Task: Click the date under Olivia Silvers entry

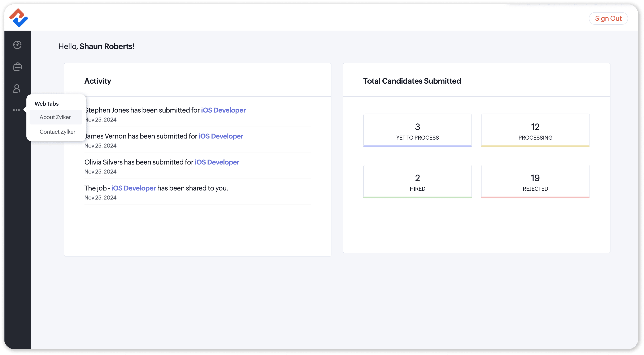Action: (x=100, y=172)
